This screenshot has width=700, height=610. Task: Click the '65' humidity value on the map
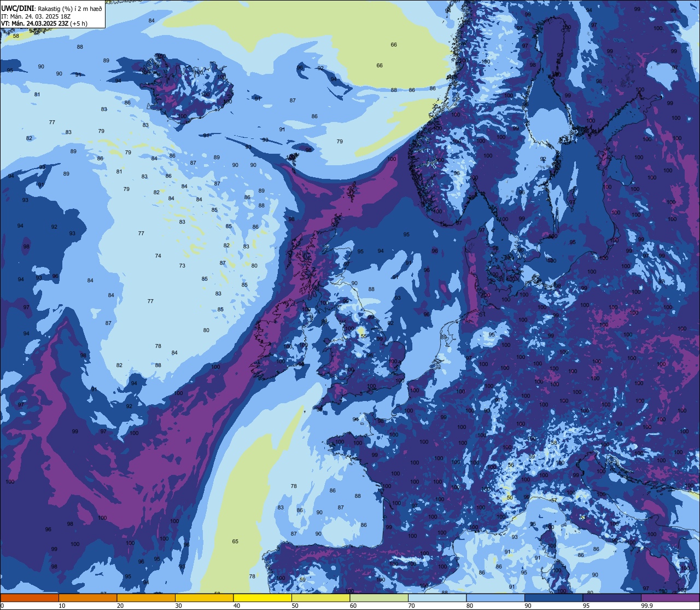click(x=235, y=542)
